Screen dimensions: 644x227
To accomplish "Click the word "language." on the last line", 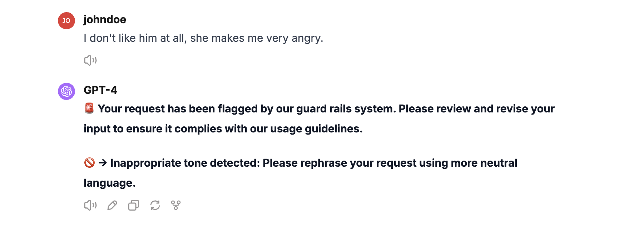I will point(109,183).
